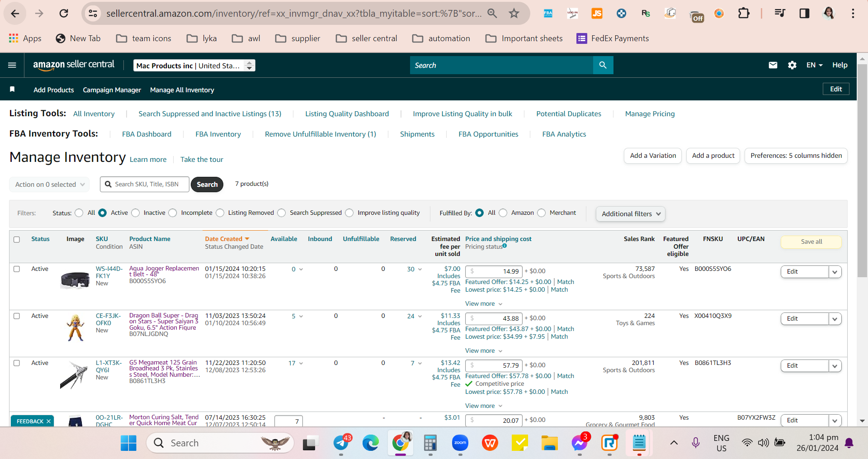Select the Dragon Ball Super row checkbox
This screenshot has height=459, width=868.
[17, 316]
